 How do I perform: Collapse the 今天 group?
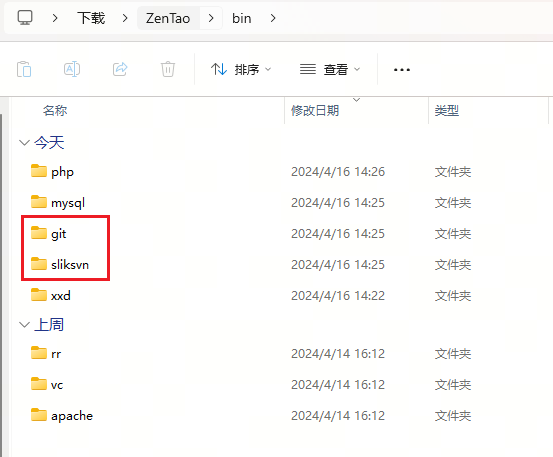[x=24, y=142]
